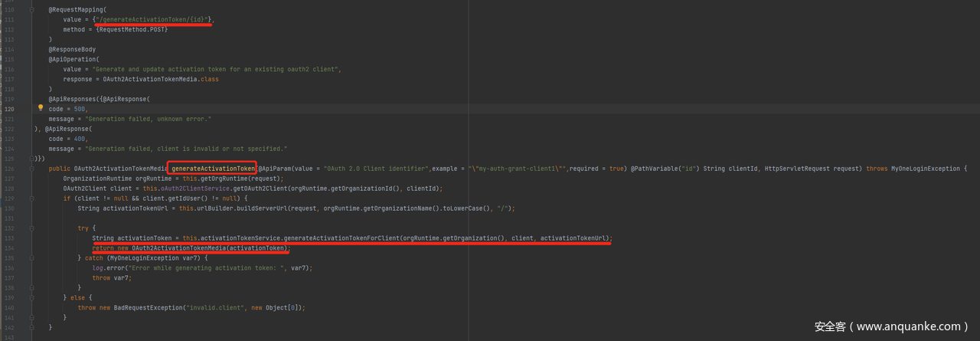Click the "client is invalid or not specified" message
Viewport: 980px width, 341px height.
tap(220, 149)
